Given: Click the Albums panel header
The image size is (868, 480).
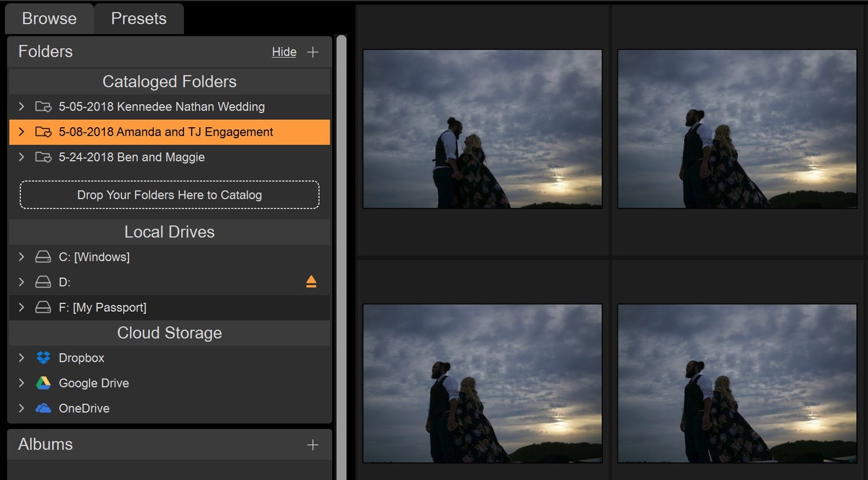Looking at the screenshot, I should coord(170,444).
